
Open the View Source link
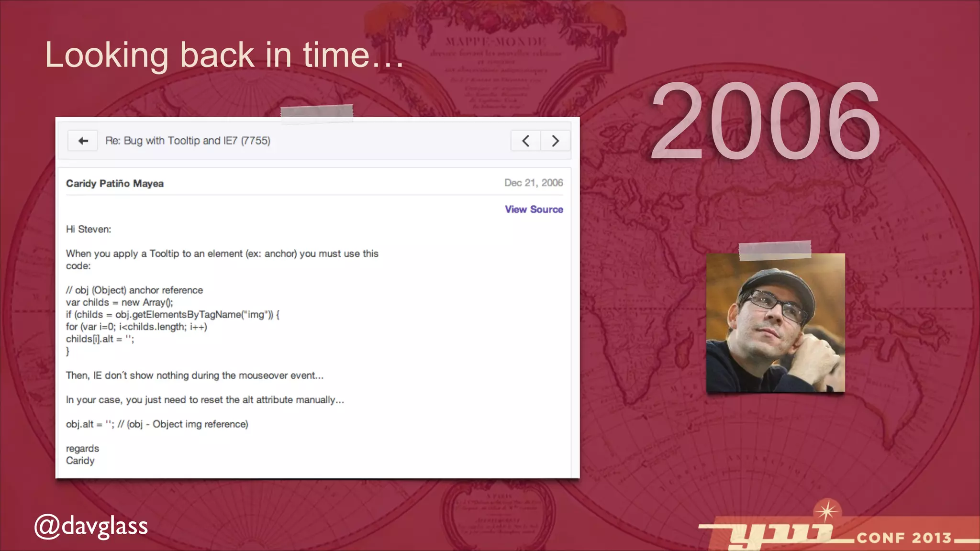tap(534, 209)
